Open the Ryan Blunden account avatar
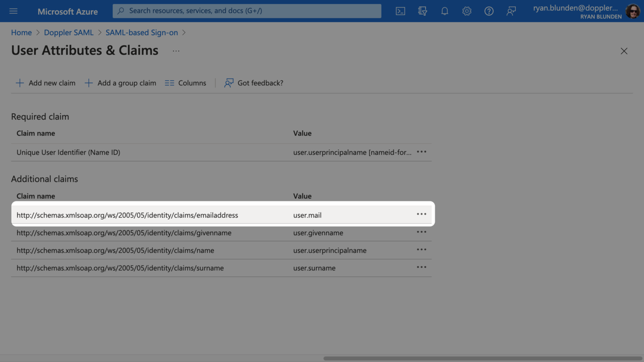This screenshot has height=362, width=644. (x=633, y=11)
